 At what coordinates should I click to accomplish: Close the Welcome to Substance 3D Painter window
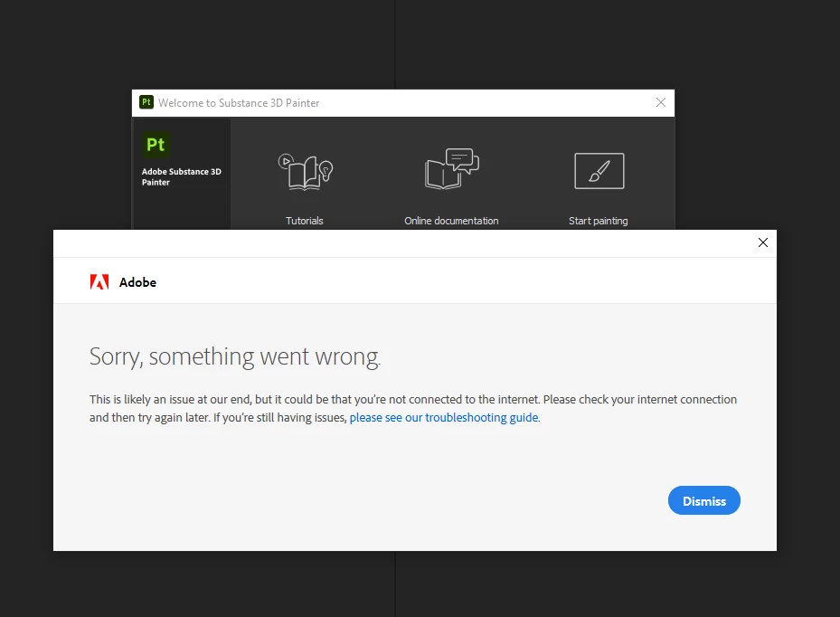click(x=661, y=102)
